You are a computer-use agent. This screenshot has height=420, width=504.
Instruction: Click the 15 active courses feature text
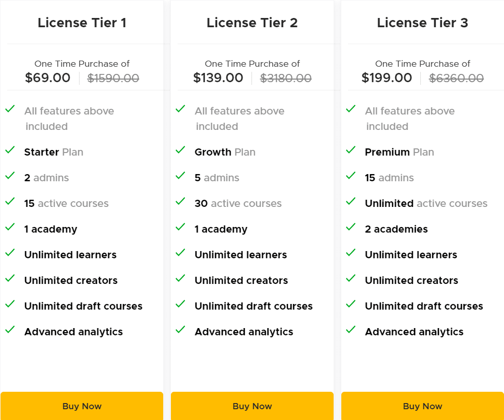[x=66, y=203]
